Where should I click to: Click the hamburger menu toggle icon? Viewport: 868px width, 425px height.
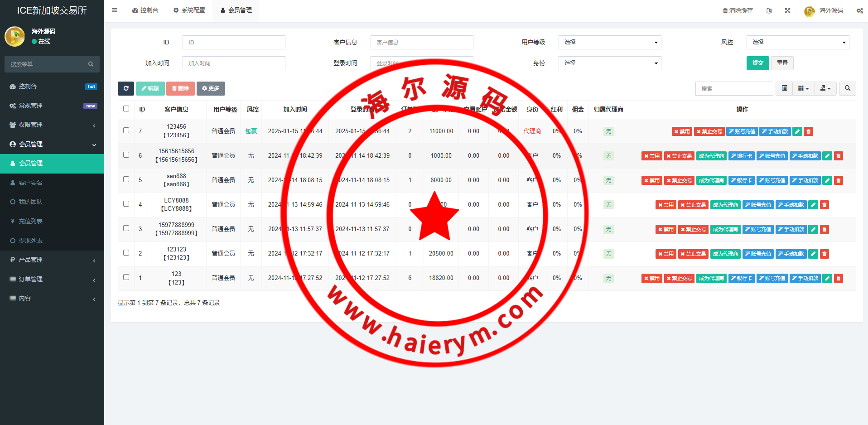coord(114,10)
